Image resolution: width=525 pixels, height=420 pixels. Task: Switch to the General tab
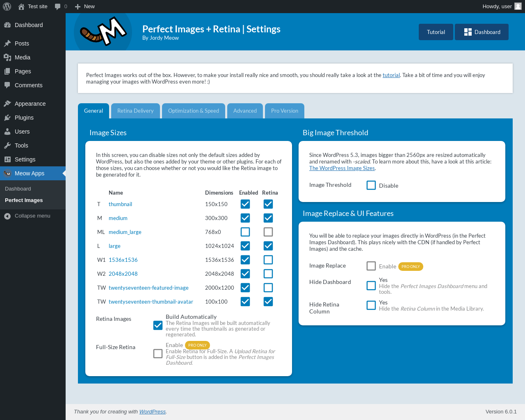pyautogui.click(x=94, y=111)
